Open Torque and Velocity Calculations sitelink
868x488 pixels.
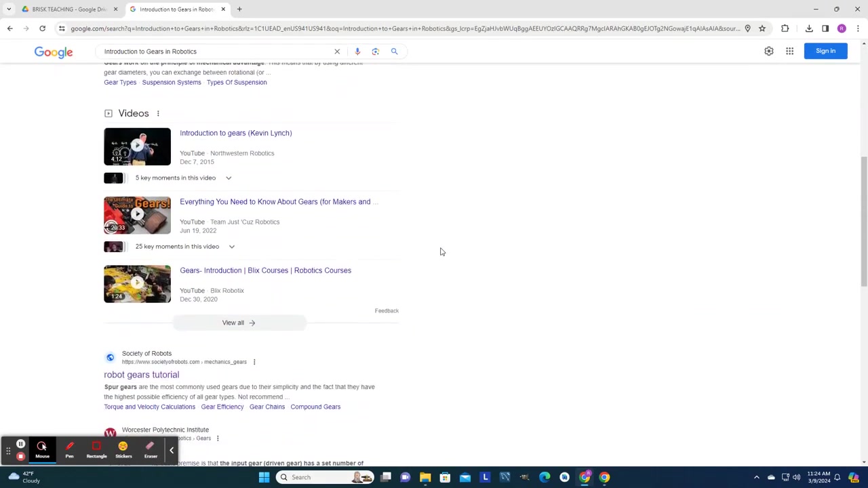pyautogui.click(x=149, y=407)
